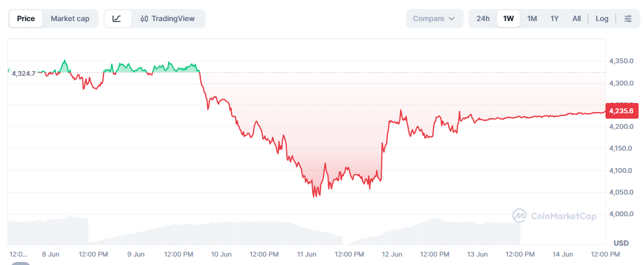
Task: Toggle Log scale on chart
Action: pos(602,19)
